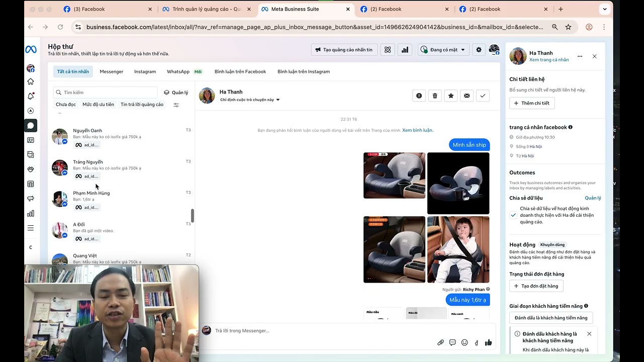Expand 'Chỉ định cuộc trò chuyện này' dropdown

[x=250, y=100]
